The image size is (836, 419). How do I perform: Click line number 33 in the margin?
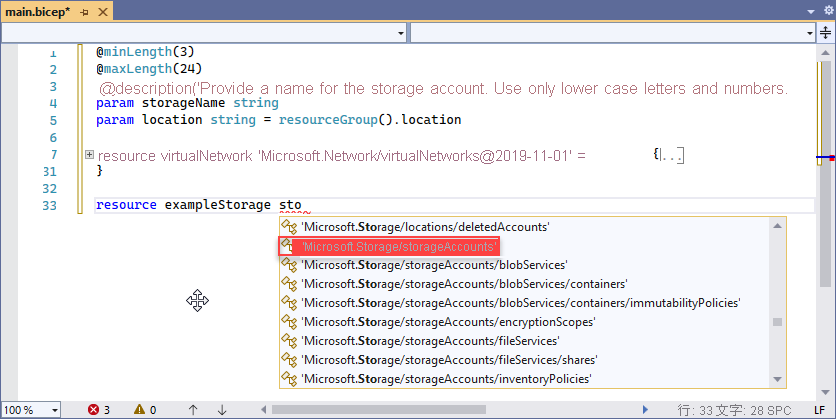(x=50, y=205)
